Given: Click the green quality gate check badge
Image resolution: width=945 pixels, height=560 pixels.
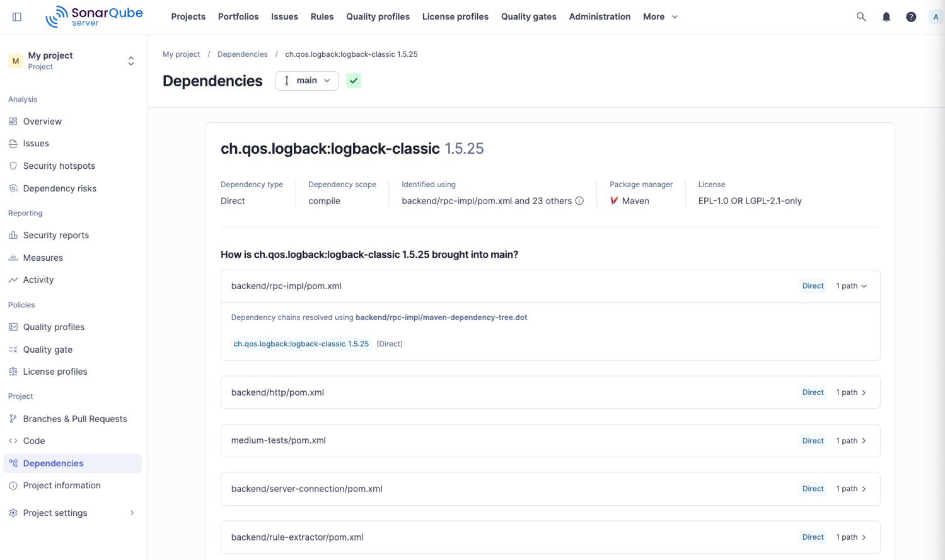Looking at the screenshot, I should coord(354,81).
